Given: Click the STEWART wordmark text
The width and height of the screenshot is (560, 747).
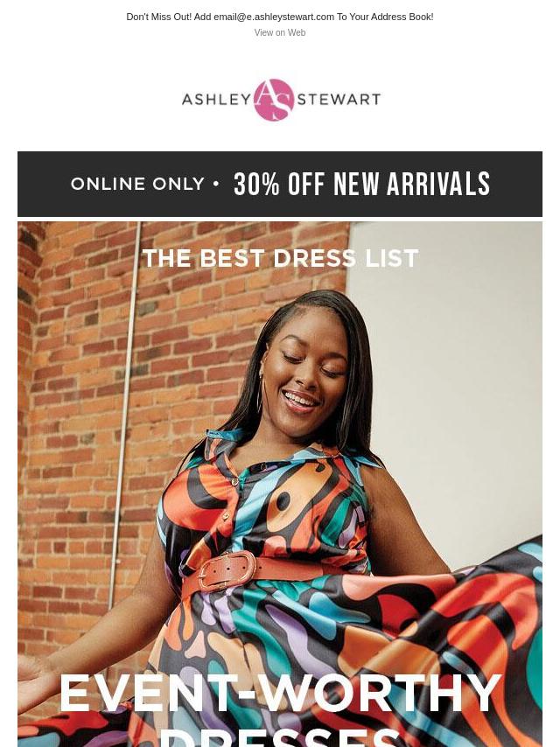Looking at the screenshot, I should 339,99.
